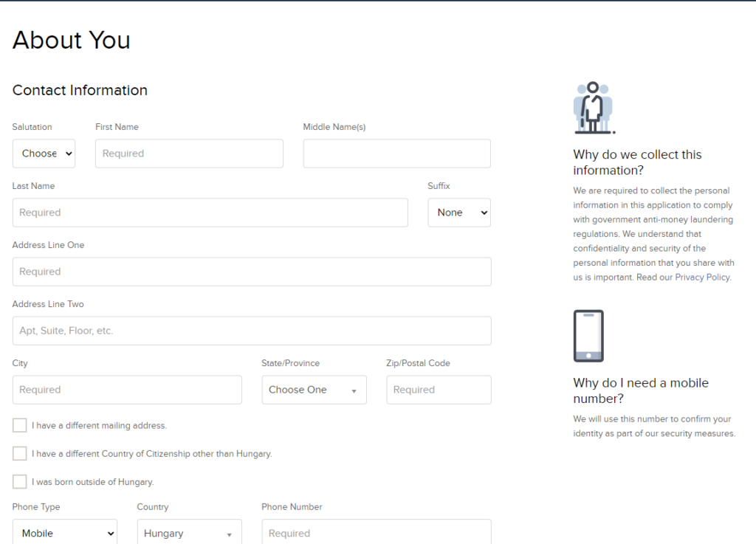Click the Zip/Postal Code field
The height and width of the screenshot is (544, 756).
439,390
